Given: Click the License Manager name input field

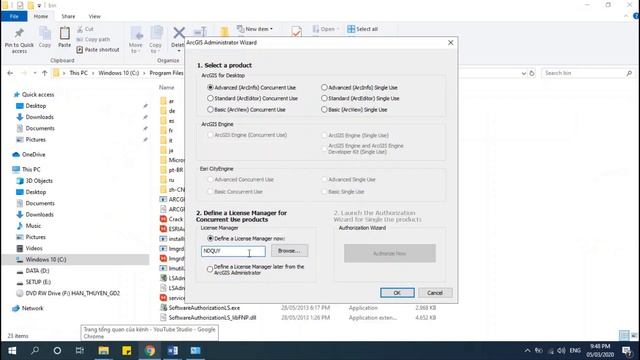Looking at the screenshot, I should [233, 251].
